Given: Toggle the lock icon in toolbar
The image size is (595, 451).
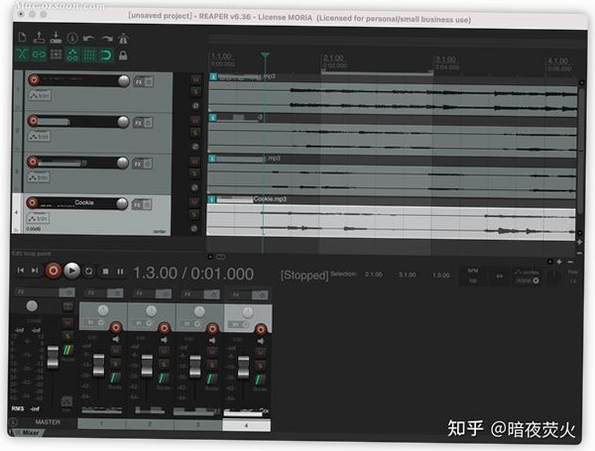Looking at the screenshot, I should 123,55.
